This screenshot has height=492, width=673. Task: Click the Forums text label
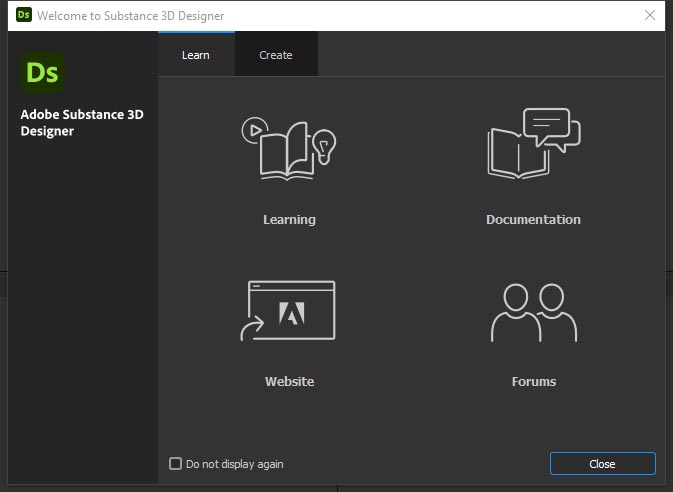(x=533, y=382)
